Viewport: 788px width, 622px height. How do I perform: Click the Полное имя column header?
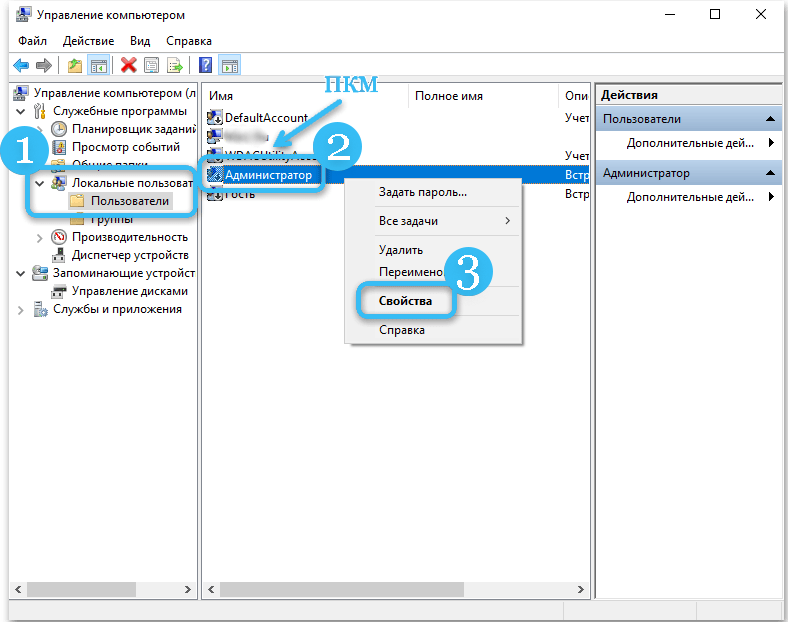(x=449, y=96)
